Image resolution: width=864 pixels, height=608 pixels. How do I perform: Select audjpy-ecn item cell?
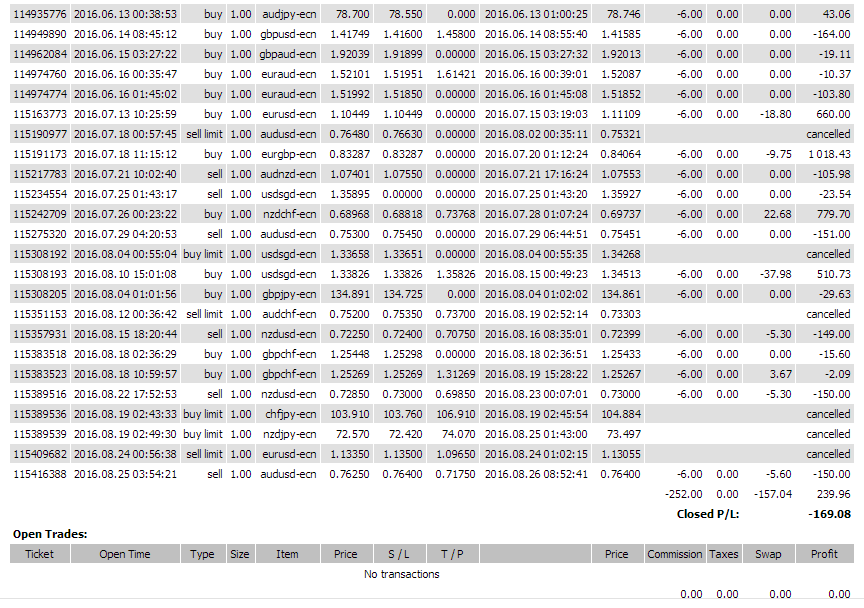[x=289, y=14]
